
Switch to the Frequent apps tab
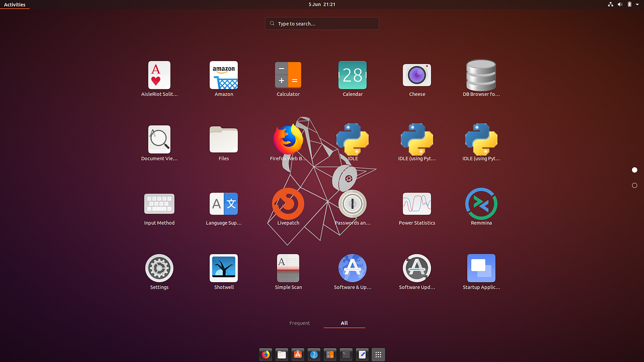tap(299, 323)
